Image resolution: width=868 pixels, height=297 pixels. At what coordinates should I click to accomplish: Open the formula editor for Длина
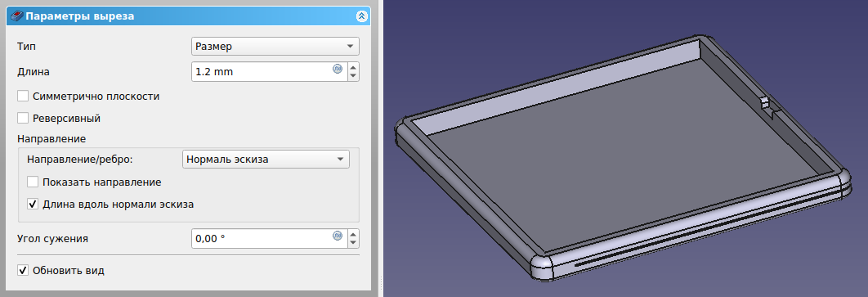coord(338,69)
